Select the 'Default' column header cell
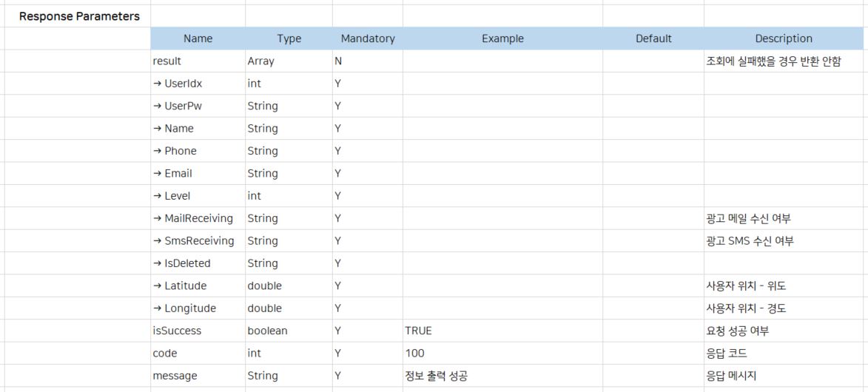Image resolution: width=868 pixels, height=392 pixels. point(653,38)
